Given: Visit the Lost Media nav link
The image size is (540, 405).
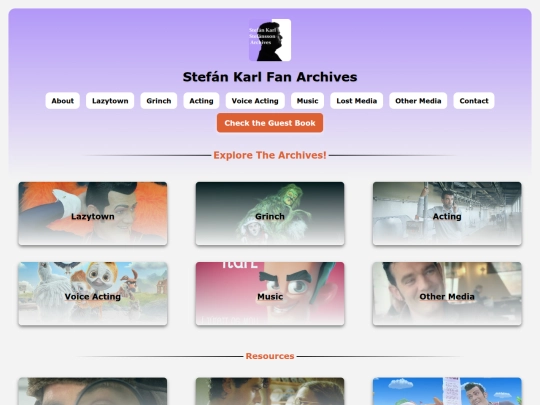Looking at the screenshot, I should pyautogui.click(x=357, y=101).
